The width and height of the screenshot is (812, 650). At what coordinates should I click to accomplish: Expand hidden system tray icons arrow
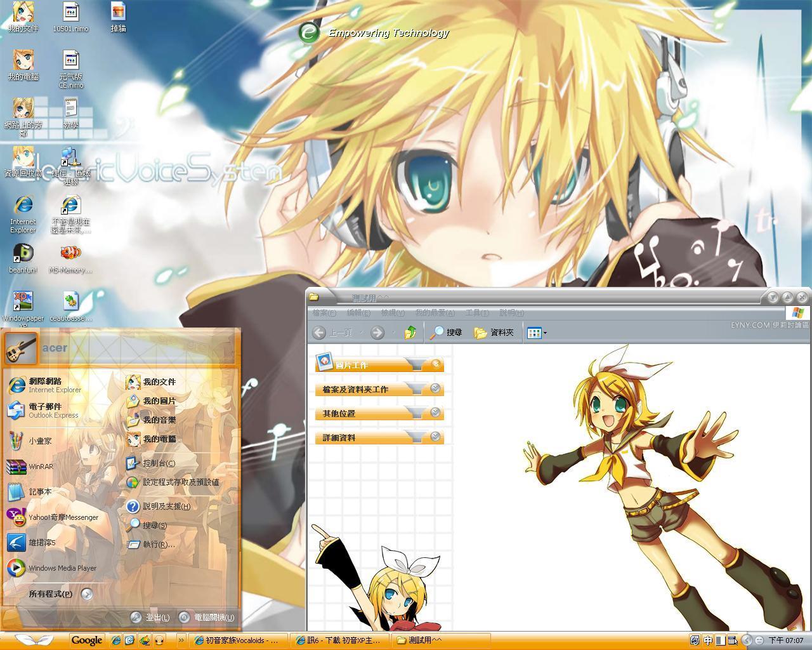point(747,640)
